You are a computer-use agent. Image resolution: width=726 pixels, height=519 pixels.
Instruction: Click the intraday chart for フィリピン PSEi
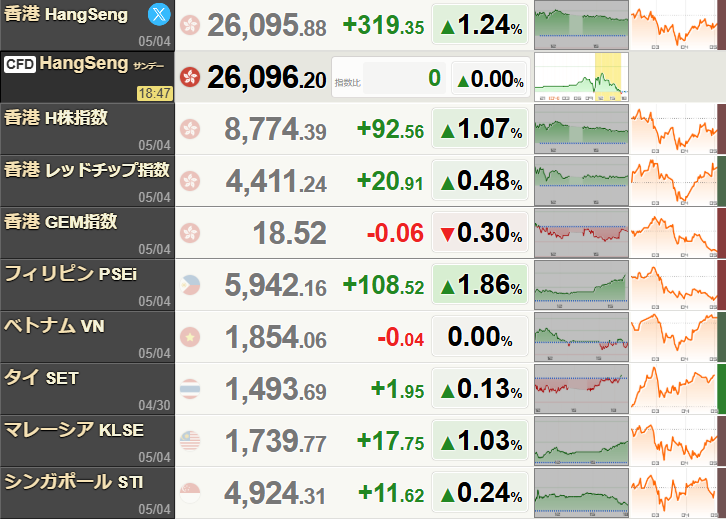click(581, 285)
